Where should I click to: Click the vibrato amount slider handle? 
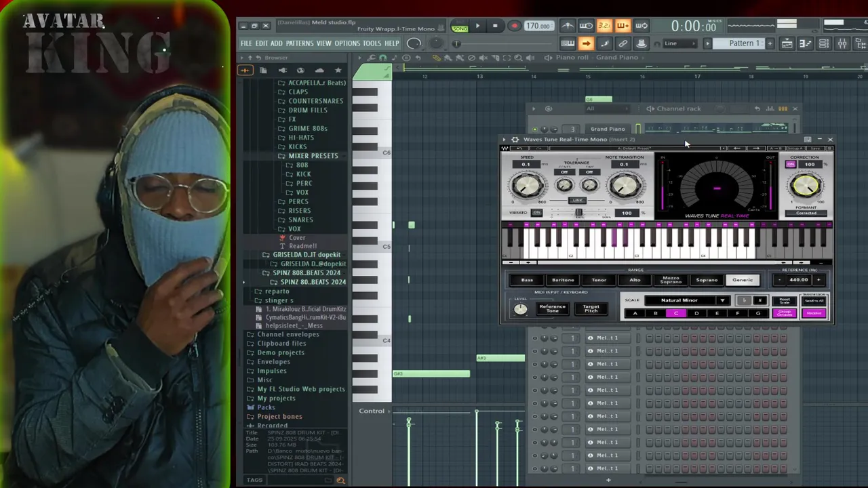coord(578,213)
